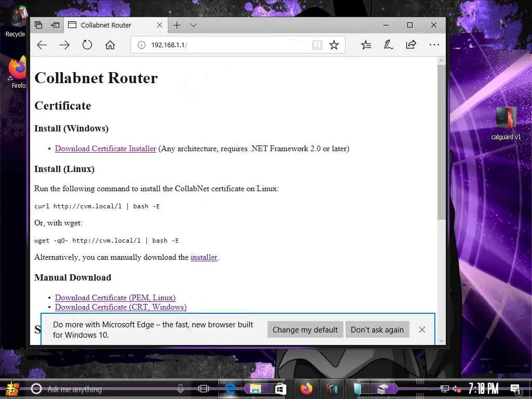Show tabs you've set aside

[x=38, y=25]
